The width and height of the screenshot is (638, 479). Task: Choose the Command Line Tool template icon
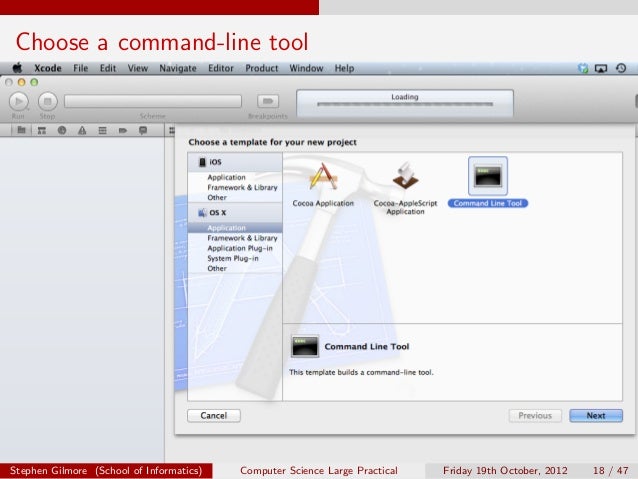488,176
